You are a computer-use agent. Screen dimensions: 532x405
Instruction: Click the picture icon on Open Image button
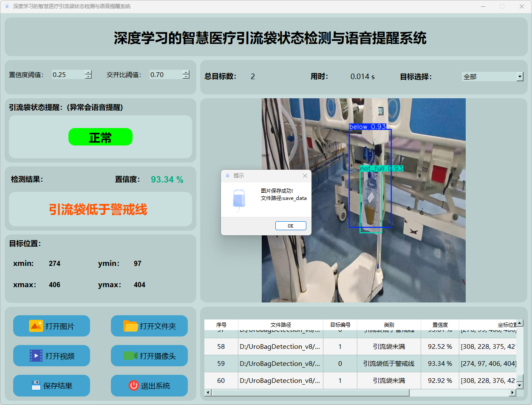[36, 326]
